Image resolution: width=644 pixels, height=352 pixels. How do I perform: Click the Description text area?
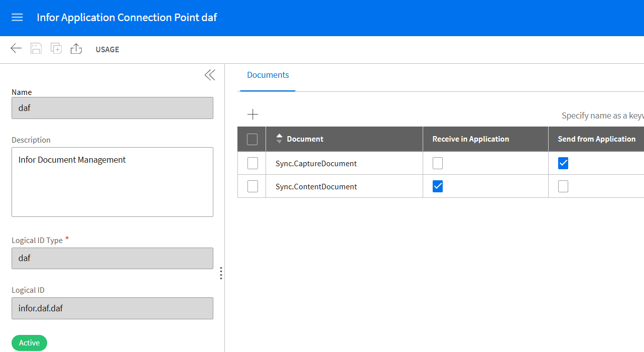click(x=112, y=182)
